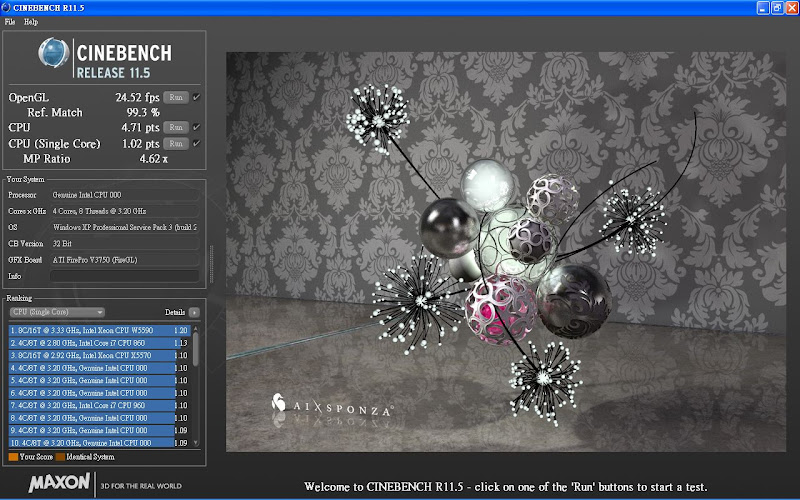Toggle the OpenGL test checkbox
800x500 pixels.
[x=196, y=97]
